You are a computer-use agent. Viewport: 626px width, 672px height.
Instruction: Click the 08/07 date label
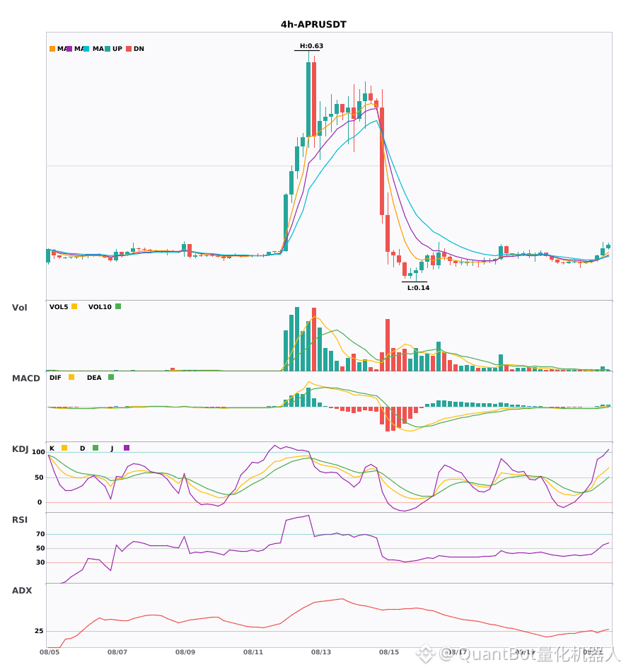117,652
